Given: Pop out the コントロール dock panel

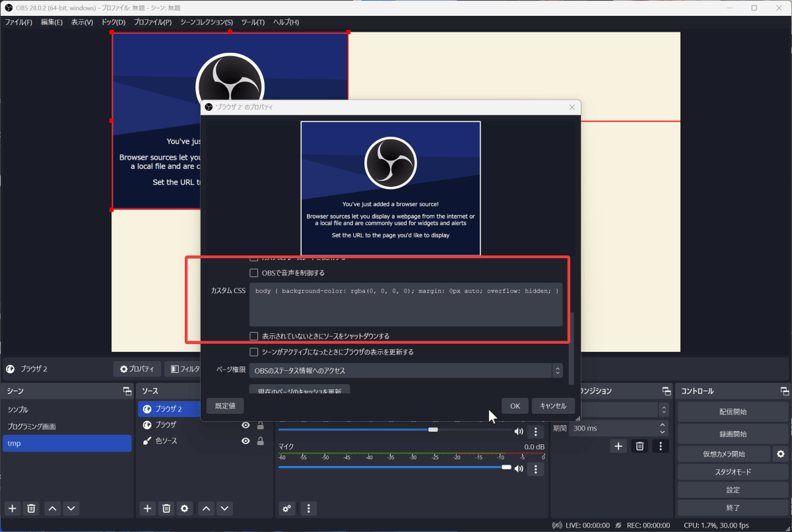Looking at the screenshot, I should coord(784,391).
